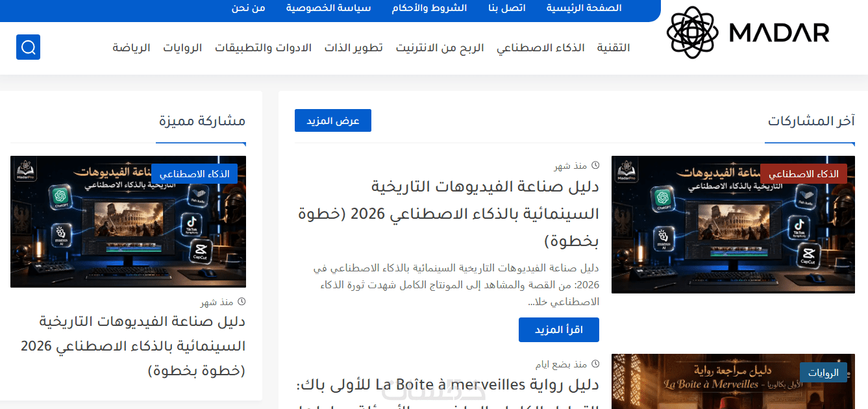
Task: Click اقرأ المزيد button
Action: (x=559, y=330)
